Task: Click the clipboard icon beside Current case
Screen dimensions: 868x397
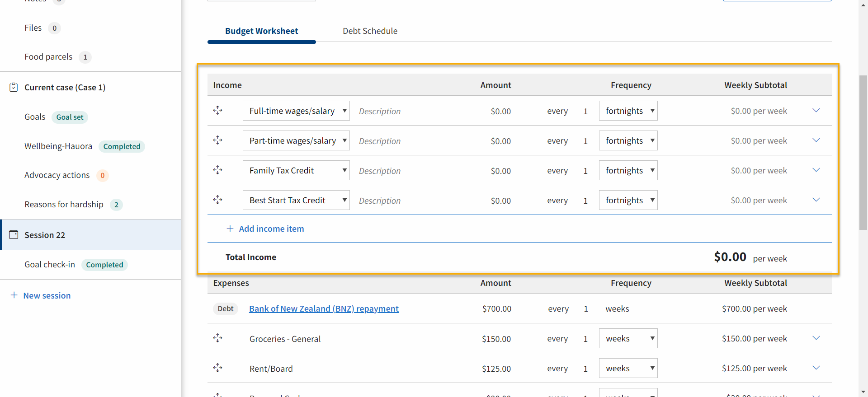Action: pyautogui.click(x=14, y=87)
